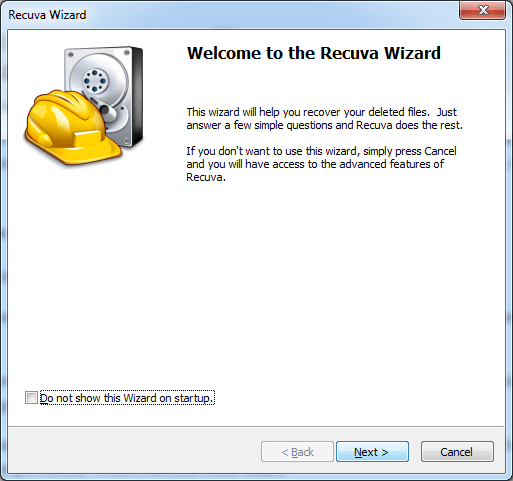
Task: Click the blue-dotted spindle on the hard drive
Action: click(95, 81)
